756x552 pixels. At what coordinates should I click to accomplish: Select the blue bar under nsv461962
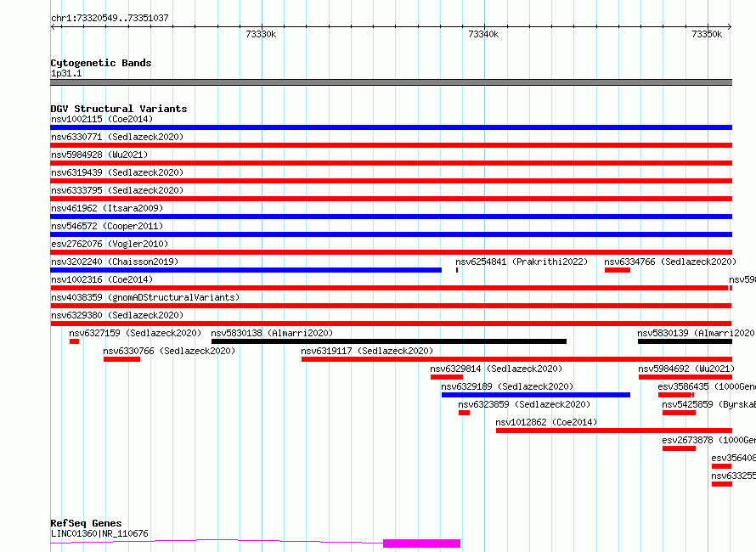click(x=391, y=217)
